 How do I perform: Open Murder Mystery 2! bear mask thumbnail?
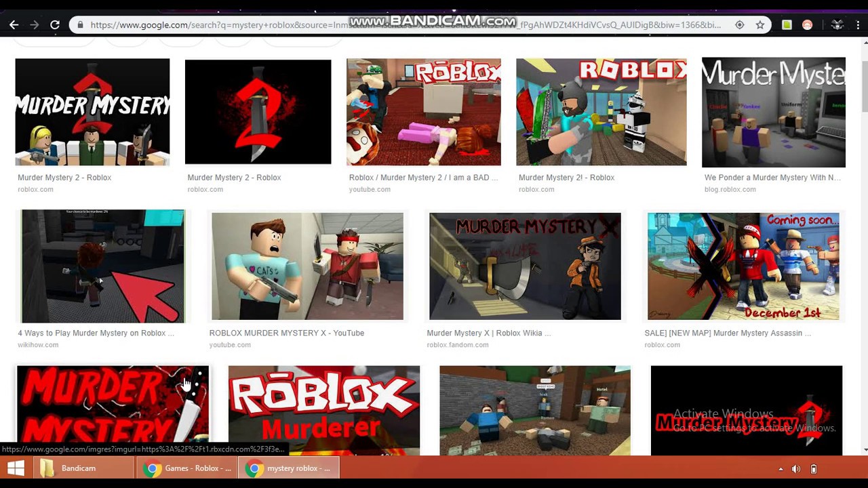601,112
